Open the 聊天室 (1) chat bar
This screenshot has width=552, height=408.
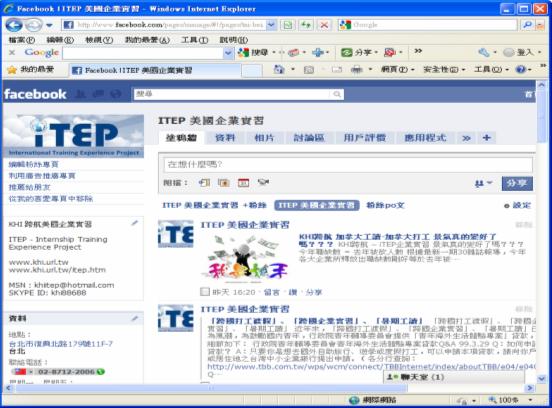point(454,377)
